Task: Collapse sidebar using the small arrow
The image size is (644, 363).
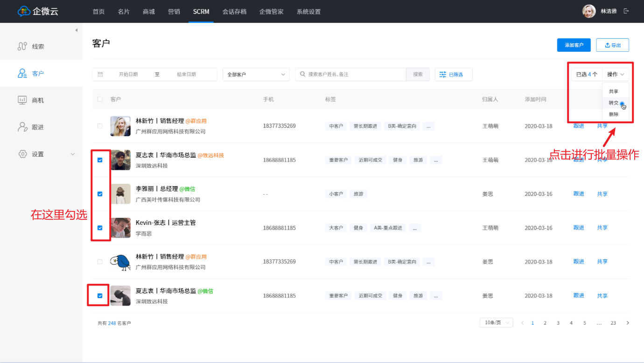Action: point(76,30)
